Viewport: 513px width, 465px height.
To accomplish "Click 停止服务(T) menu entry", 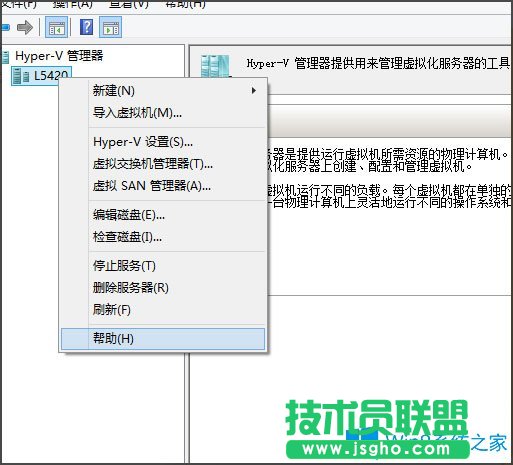I will click(x=163, y=266).
